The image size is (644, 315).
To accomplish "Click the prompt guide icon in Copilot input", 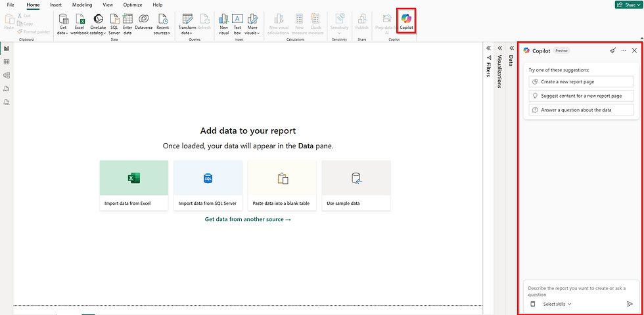I will (x=533, y=304).
